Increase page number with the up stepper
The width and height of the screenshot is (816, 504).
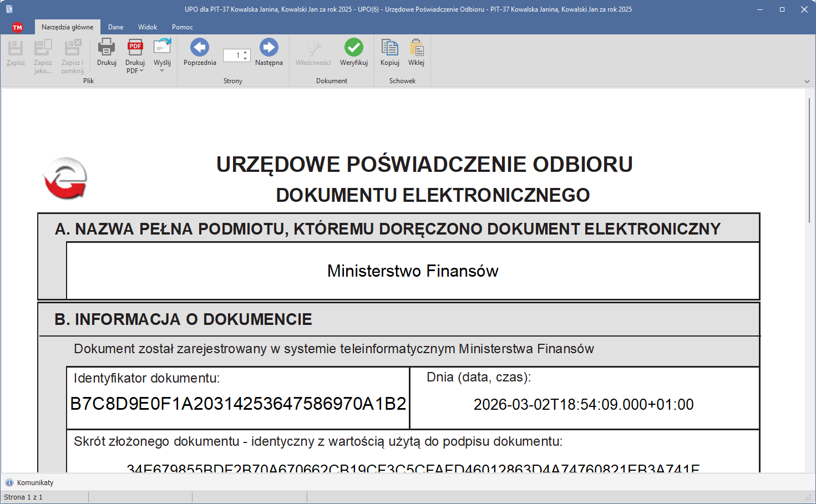[x=246, y=52]
